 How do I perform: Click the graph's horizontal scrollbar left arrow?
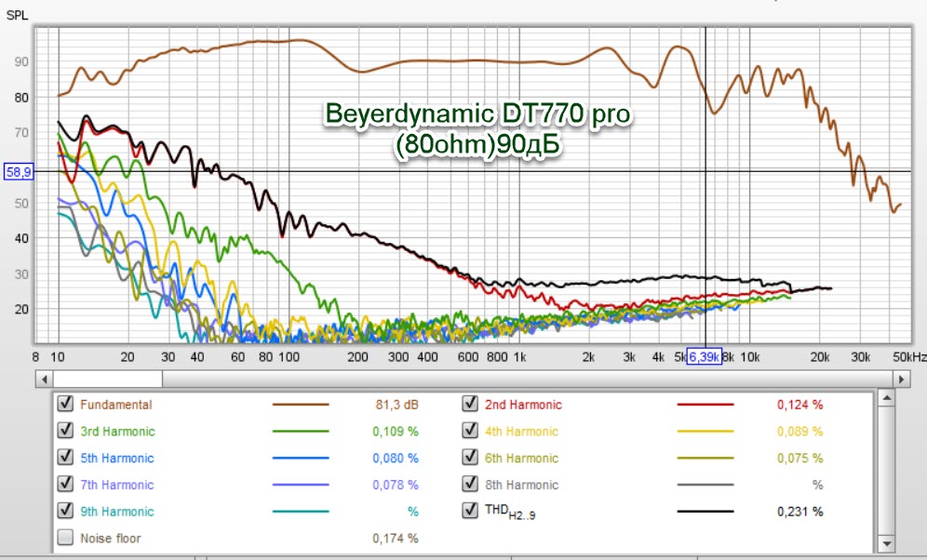(x=45, y=379)
